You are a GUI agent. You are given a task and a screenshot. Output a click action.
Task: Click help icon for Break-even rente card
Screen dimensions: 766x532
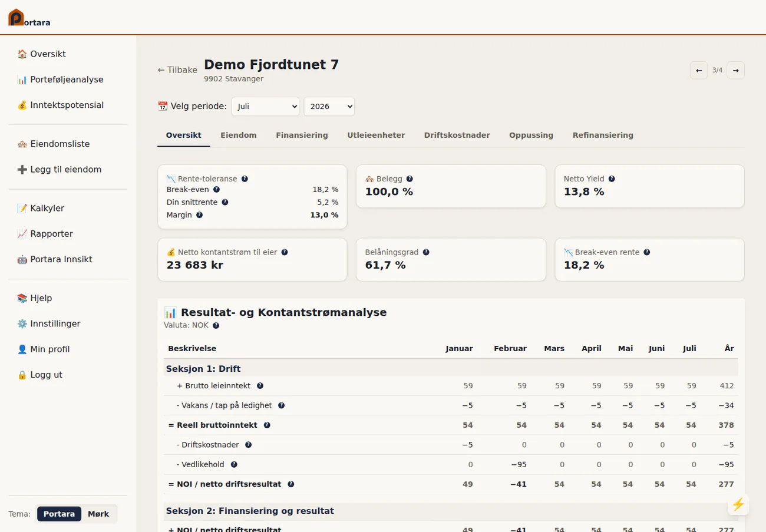tap(646, 252)
